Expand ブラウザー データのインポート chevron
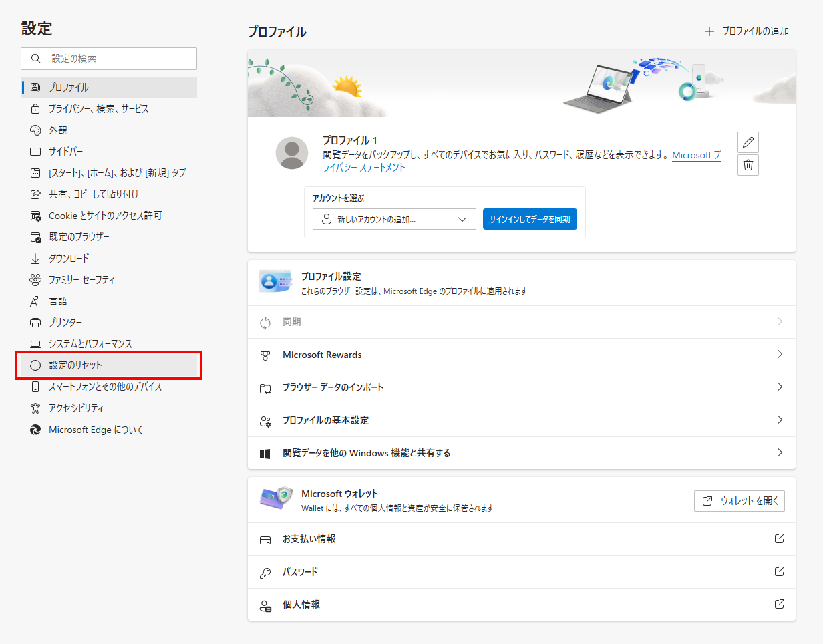Image resolution: width=823 pixels, height=644 pixels. tap(780, 387)
